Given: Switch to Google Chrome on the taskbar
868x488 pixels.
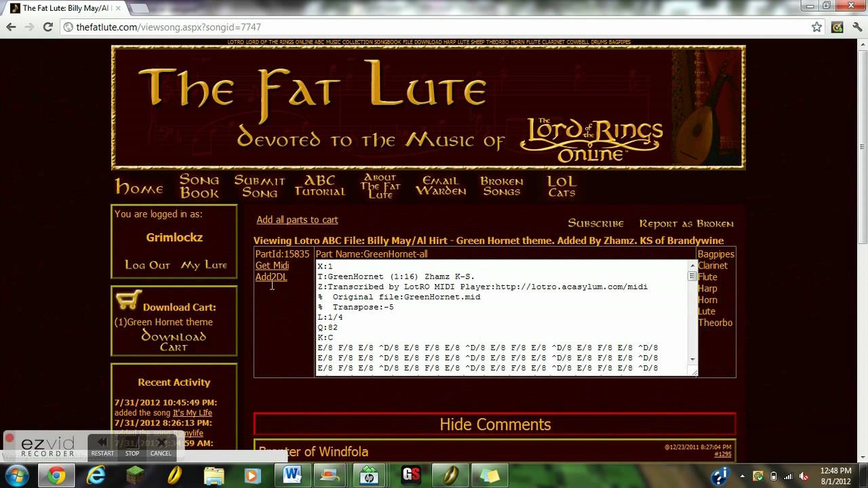Looking at the screenshot, I should (x=57, y=475).
